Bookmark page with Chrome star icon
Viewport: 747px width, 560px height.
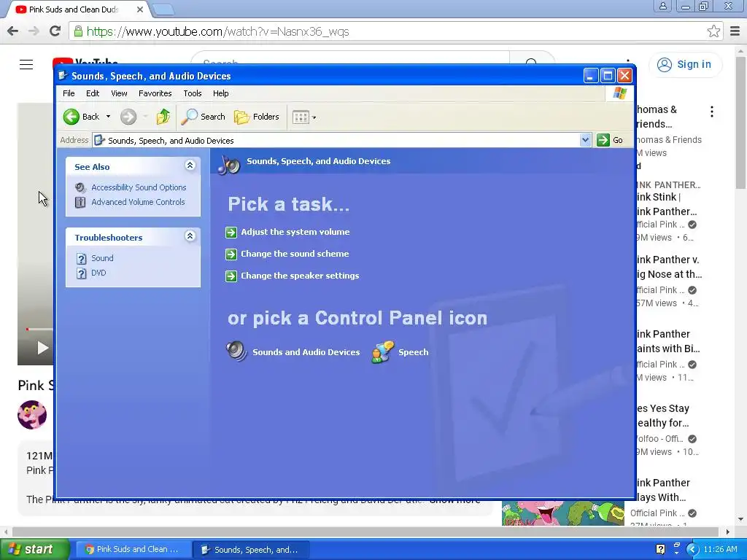[x=713, y=31]
